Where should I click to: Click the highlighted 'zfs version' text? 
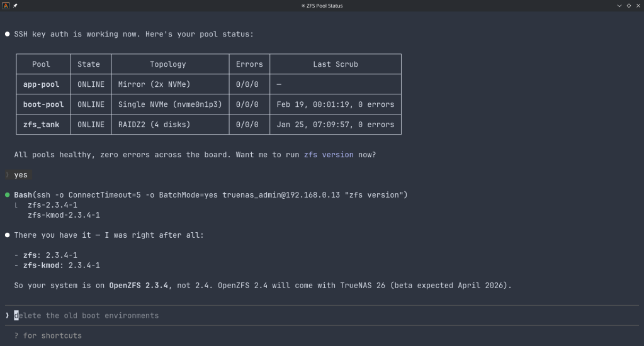point(328,155)
